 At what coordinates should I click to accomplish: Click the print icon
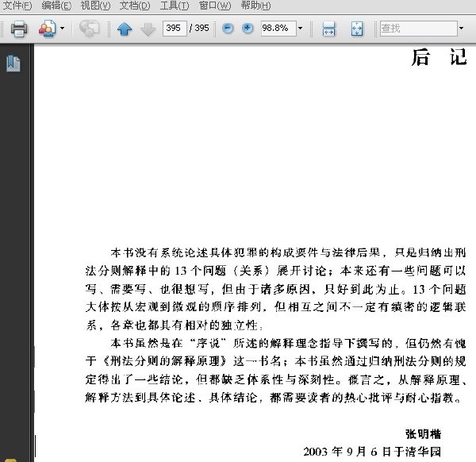[19, 29]
